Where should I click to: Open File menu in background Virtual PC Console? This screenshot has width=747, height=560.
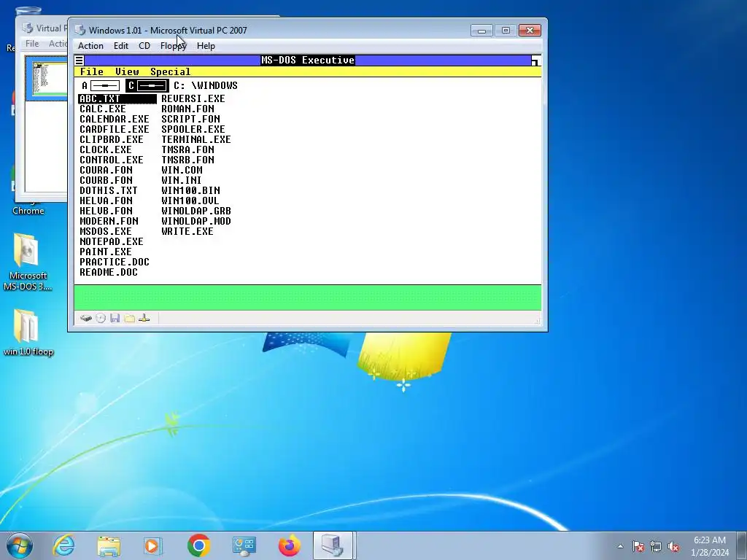point(32,43)
